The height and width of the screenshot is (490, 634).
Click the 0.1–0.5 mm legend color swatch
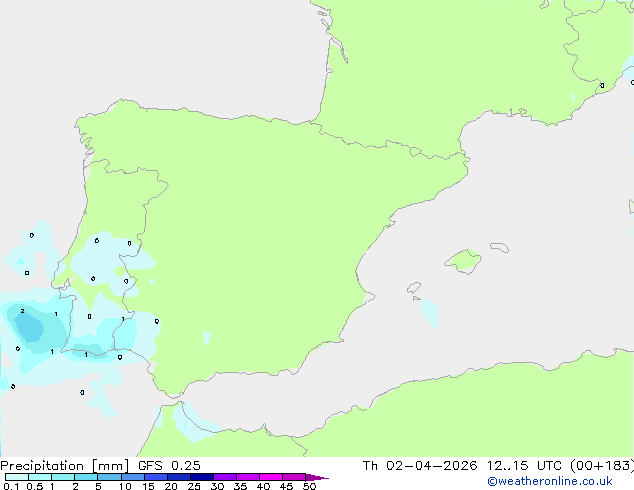[17, 477]
